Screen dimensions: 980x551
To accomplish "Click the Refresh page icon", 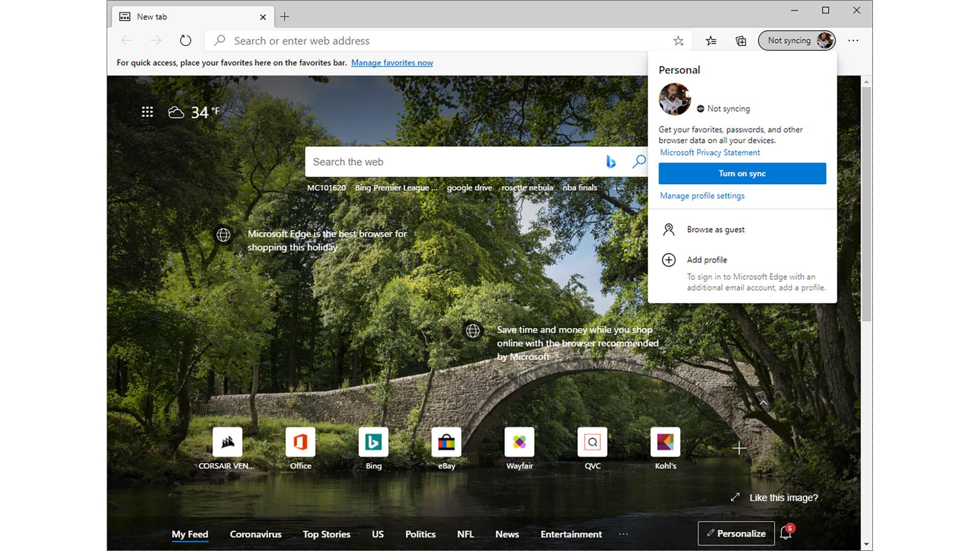I will pos(185,40).
